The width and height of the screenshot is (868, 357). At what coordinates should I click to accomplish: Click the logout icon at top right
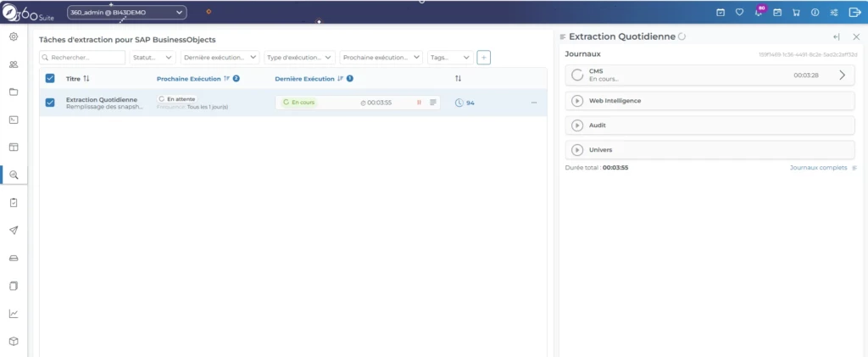[x=854, y=13]
